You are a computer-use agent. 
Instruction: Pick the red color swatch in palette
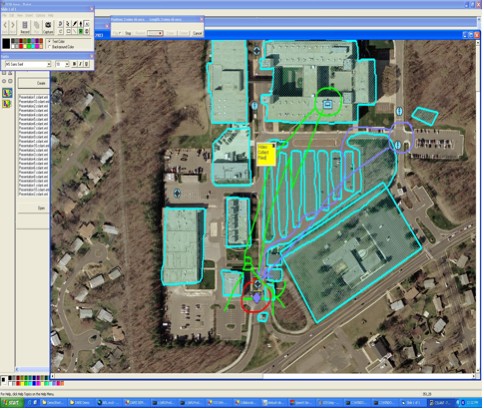[x=21, y=46]
